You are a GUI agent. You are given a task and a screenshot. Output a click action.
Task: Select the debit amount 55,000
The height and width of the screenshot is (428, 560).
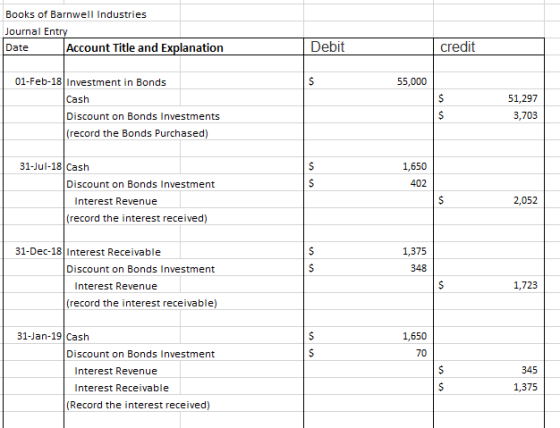point(412,81)
